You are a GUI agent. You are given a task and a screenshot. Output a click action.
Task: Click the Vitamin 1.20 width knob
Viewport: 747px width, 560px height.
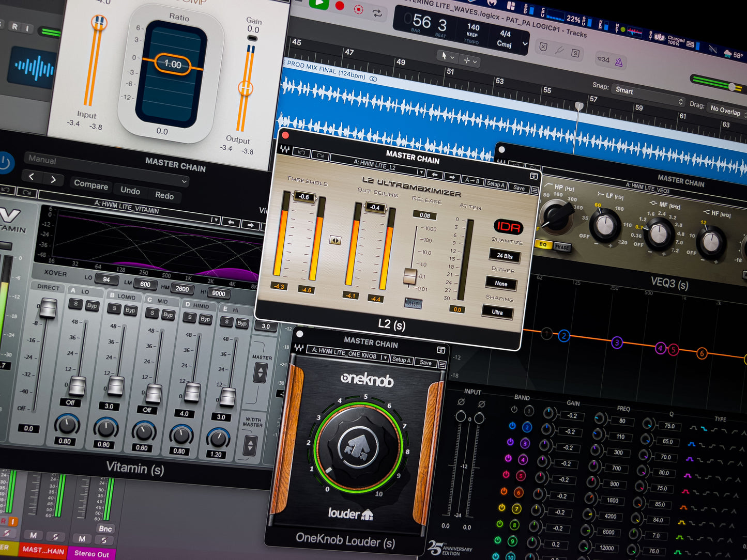(218, 439)
